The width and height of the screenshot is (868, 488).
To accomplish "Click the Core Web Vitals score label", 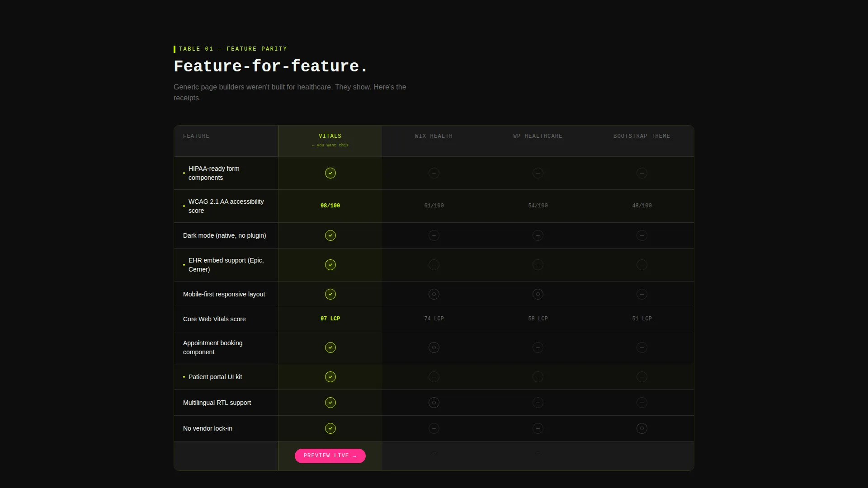I will pos(214,319).
